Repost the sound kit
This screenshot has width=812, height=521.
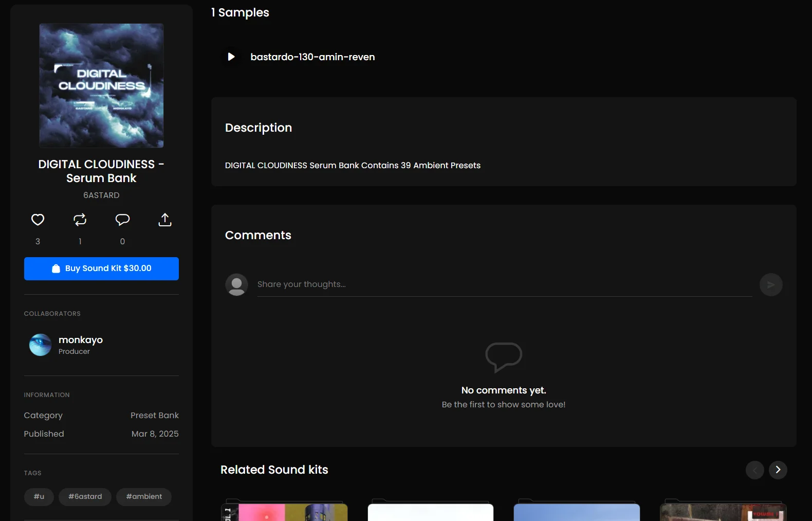[x=80, y=220]
